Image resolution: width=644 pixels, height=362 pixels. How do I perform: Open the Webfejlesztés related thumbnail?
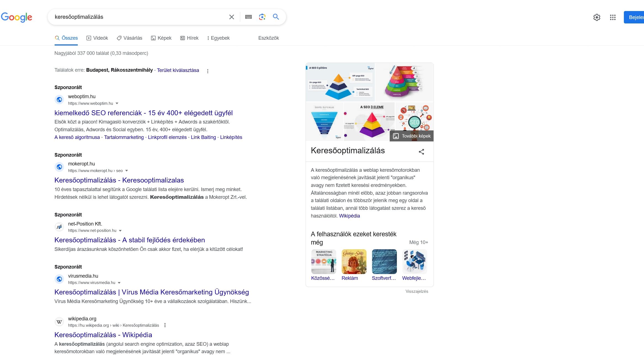coord(415,262)
